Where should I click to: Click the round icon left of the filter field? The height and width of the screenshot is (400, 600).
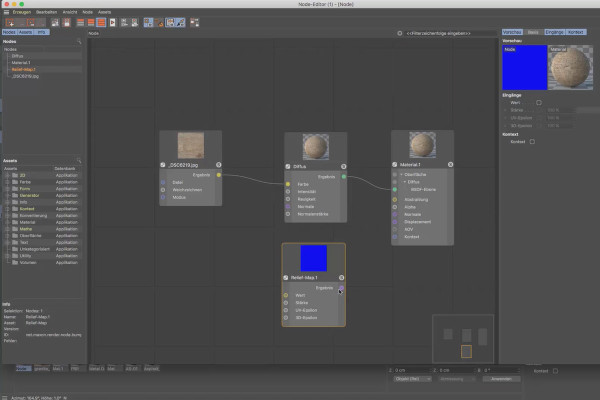(x=399, y=33)
